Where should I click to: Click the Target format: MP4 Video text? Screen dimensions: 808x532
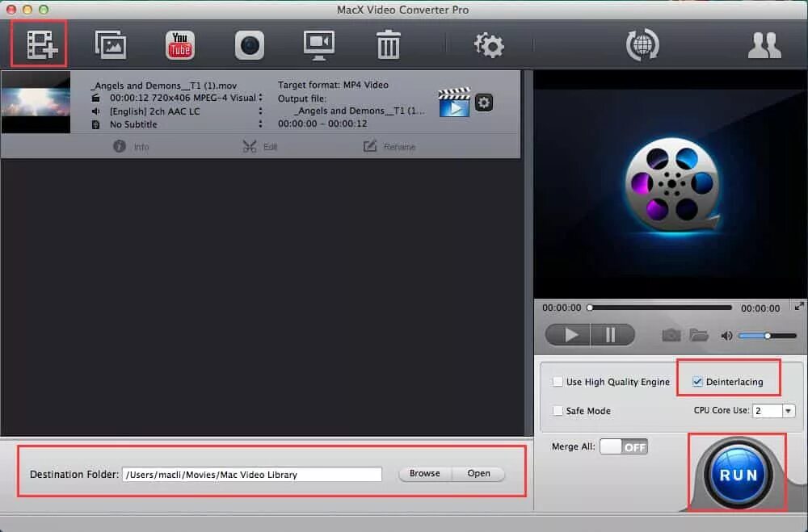(x=333, y=85)
